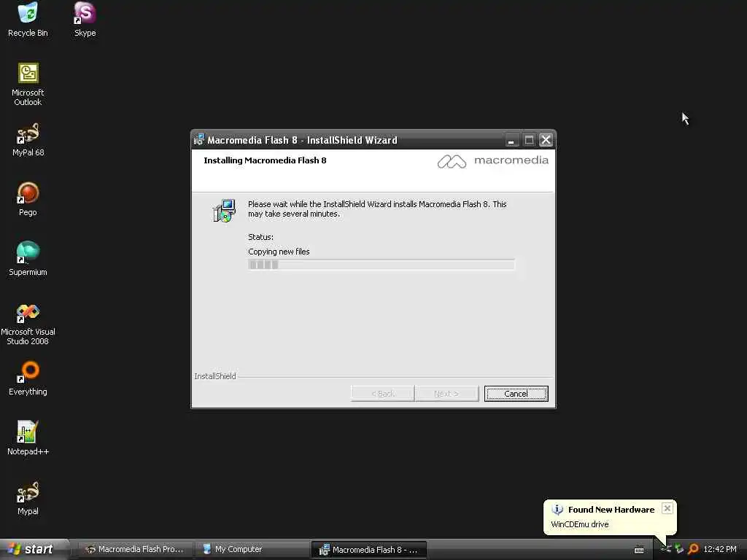Click the 'Copying new files' status text
Viewport: 747px width, 560px height.
coord(279,252)
